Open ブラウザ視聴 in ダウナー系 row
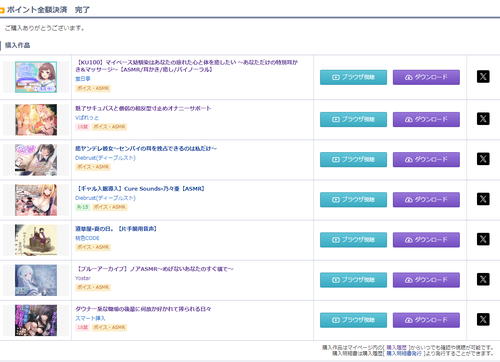This screenshot has height=362, width=500. click(x=353, y=320)
